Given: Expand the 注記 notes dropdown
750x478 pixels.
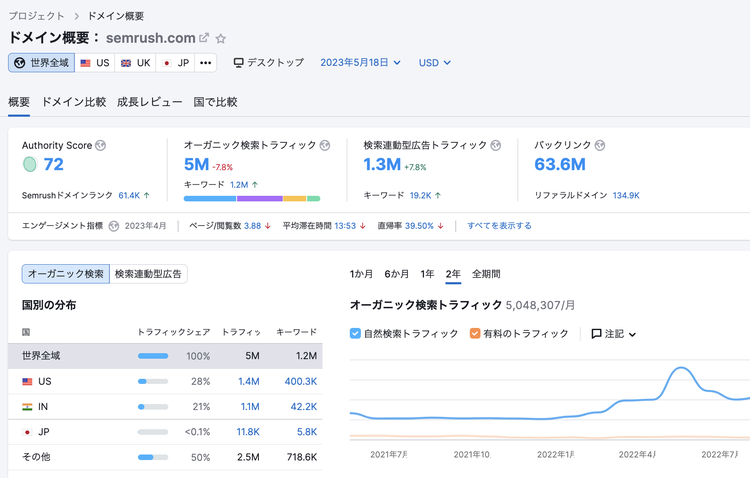Looking at the screenshot, I should [614, 334].
